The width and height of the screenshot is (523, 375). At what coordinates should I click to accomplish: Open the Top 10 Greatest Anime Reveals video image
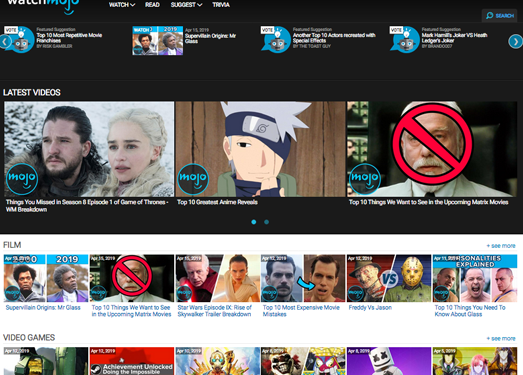260,149
